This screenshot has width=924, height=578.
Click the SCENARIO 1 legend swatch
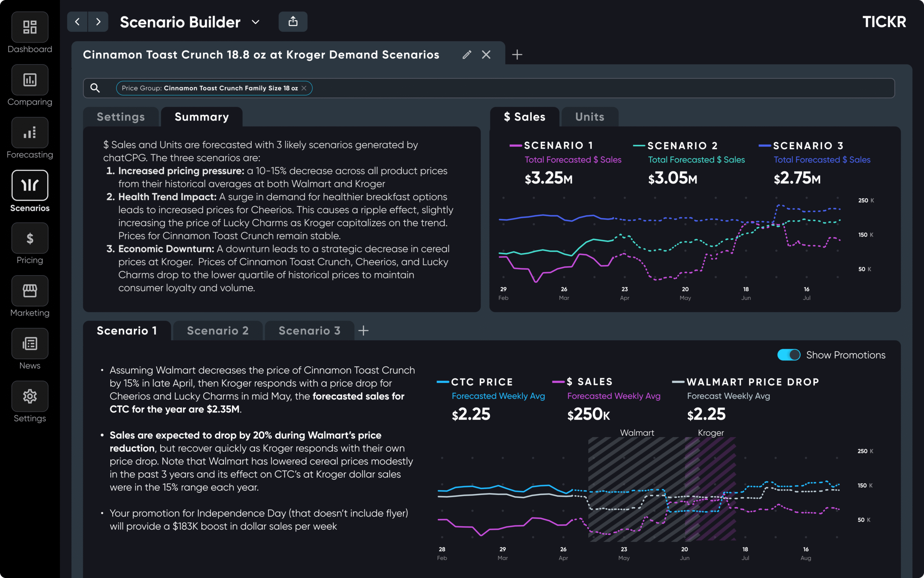(x=515, y=146)
